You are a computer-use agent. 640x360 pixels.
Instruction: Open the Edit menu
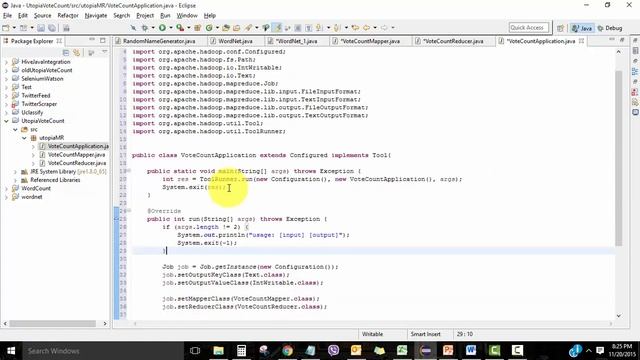(22, 16)
